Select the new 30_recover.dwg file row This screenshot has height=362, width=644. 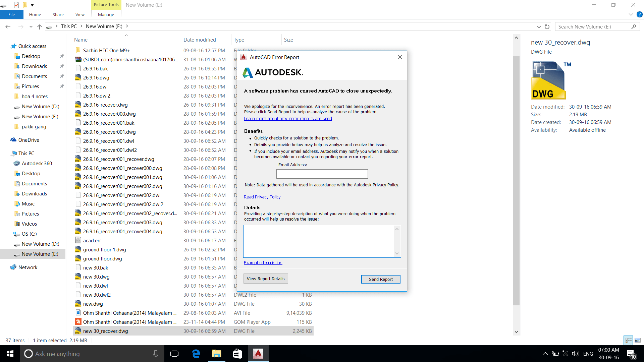(x=193, y=331)
